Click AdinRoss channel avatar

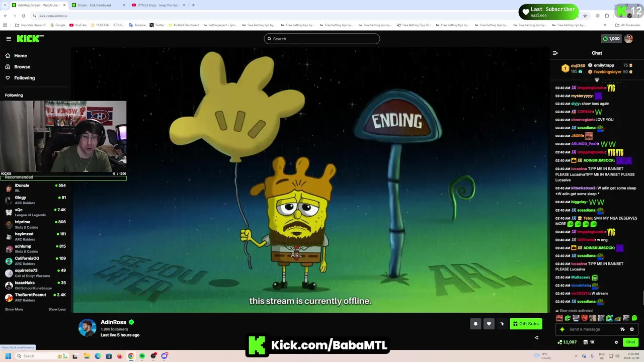[87, 328]
